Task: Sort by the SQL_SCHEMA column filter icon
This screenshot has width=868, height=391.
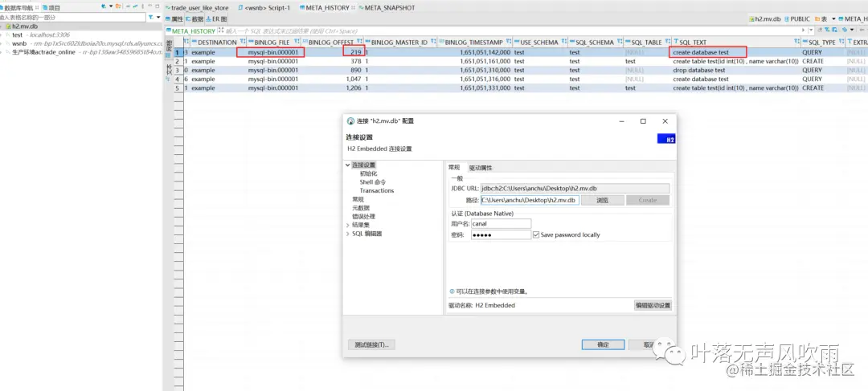Action: pyautogui.click(x=619, y=42)
